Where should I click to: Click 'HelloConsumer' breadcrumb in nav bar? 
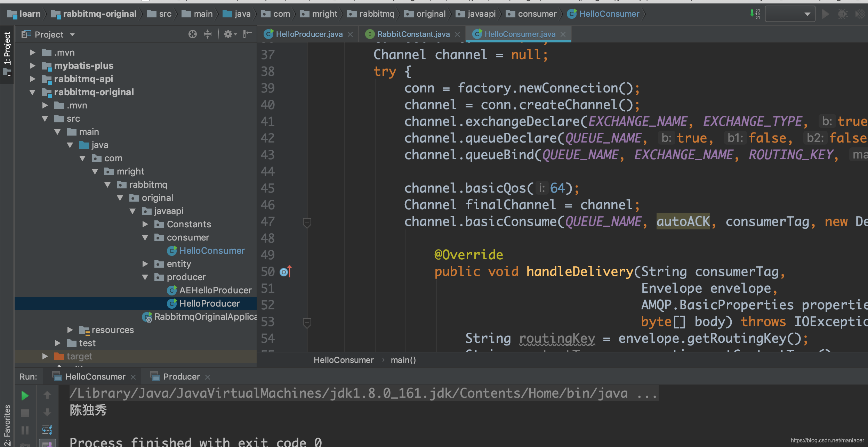[x=603, y=14]
